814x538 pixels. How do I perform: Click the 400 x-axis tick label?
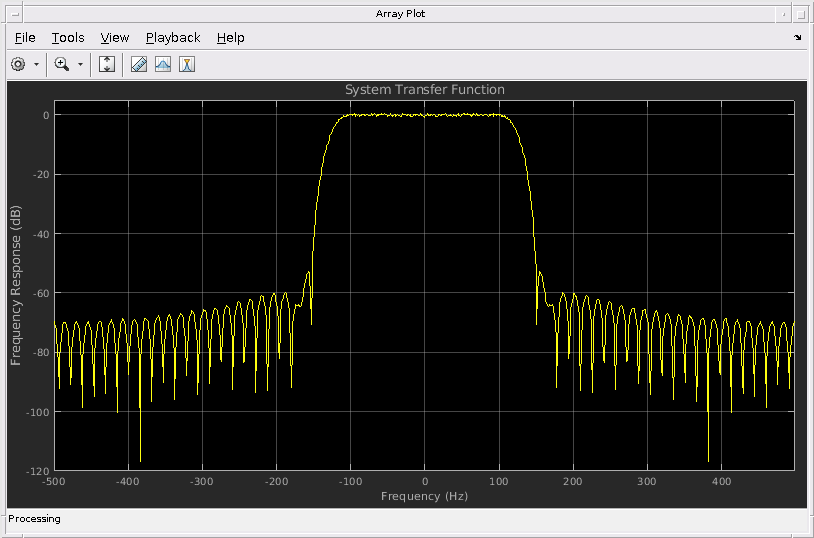click(x=721, y=481)
